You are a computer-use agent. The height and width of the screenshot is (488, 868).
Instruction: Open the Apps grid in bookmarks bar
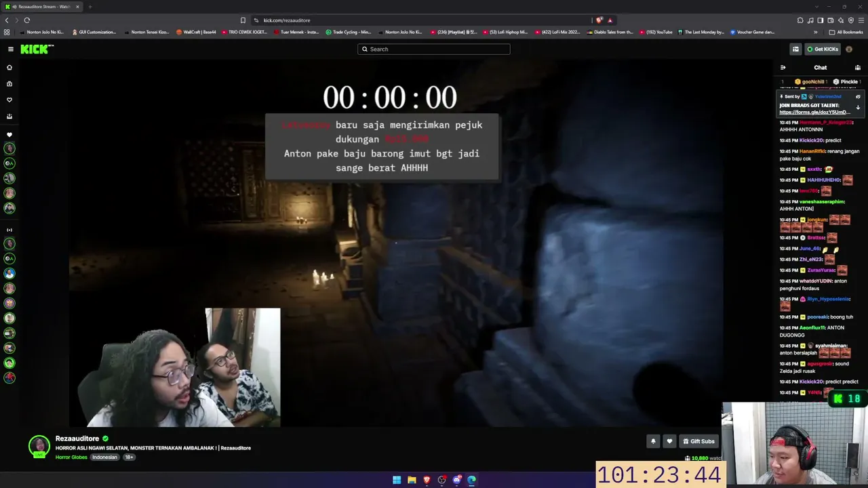(x=7, y=32)
